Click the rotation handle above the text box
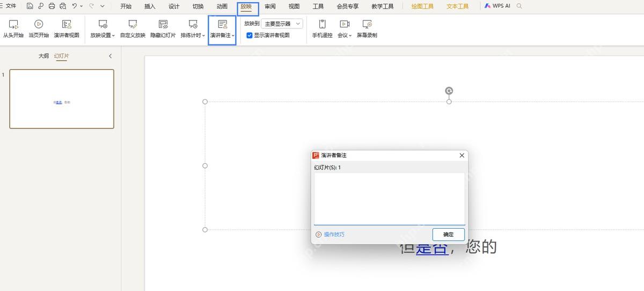This screenshot has height=291, width=644. tap(449, 91)
